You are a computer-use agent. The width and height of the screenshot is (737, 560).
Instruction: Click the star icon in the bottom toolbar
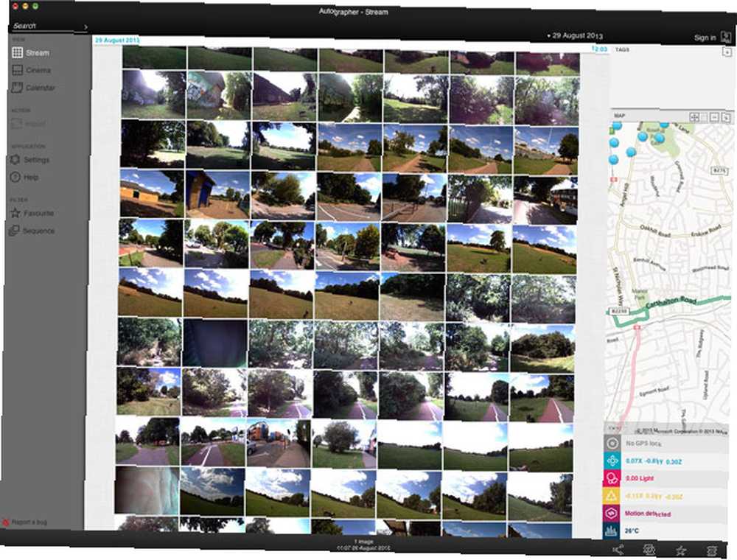click(x=680, y=550)
